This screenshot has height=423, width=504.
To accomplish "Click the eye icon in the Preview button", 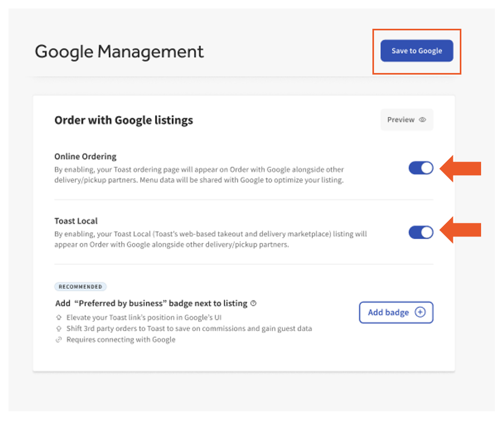I will pos(422,120).
